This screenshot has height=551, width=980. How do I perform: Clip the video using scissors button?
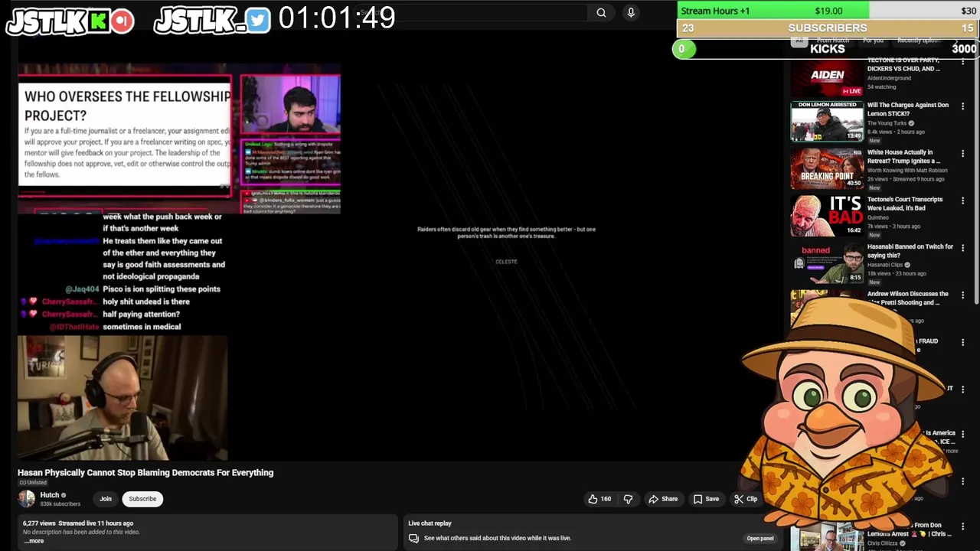[x=745, y=499]
